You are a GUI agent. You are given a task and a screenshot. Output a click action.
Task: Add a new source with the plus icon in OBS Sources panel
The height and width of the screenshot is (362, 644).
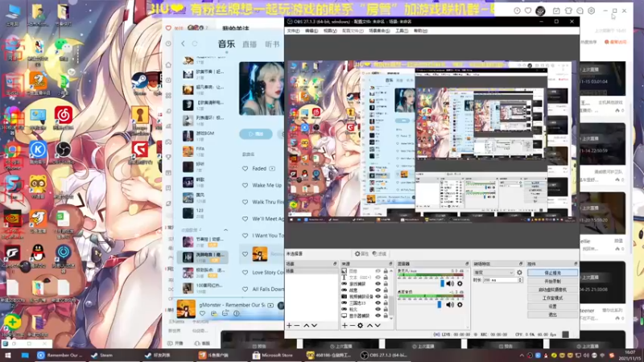(345, 326)
